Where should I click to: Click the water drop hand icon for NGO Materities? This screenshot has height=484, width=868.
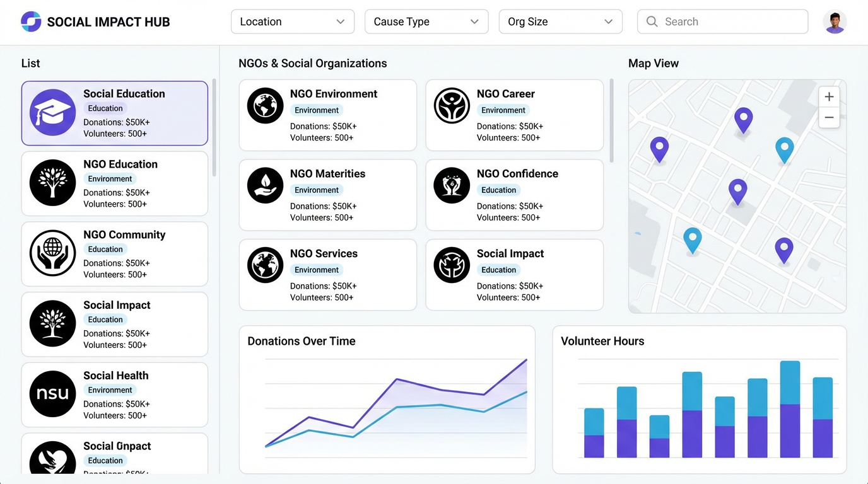pyautogui.click(x=265, y=185)
